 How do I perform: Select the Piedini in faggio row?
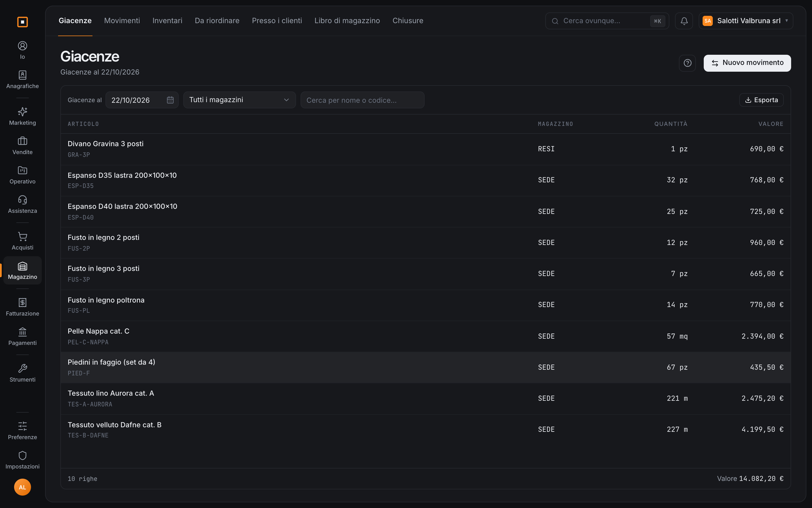(425, 367)
